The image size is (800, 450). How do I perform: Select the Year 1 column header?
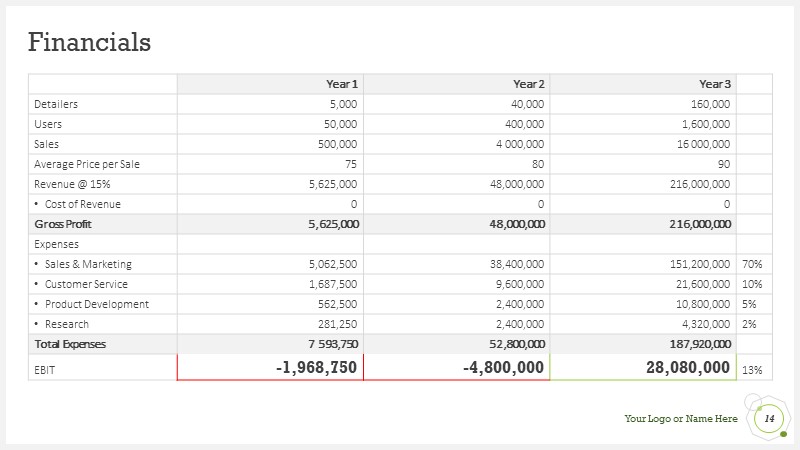tap(342, 84)
